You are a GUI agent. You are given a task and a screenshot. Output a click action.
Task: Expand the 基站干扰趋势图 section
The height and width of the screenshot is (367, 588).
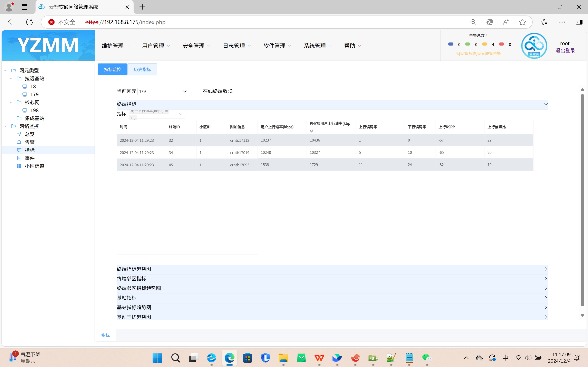tap(332, 317)
